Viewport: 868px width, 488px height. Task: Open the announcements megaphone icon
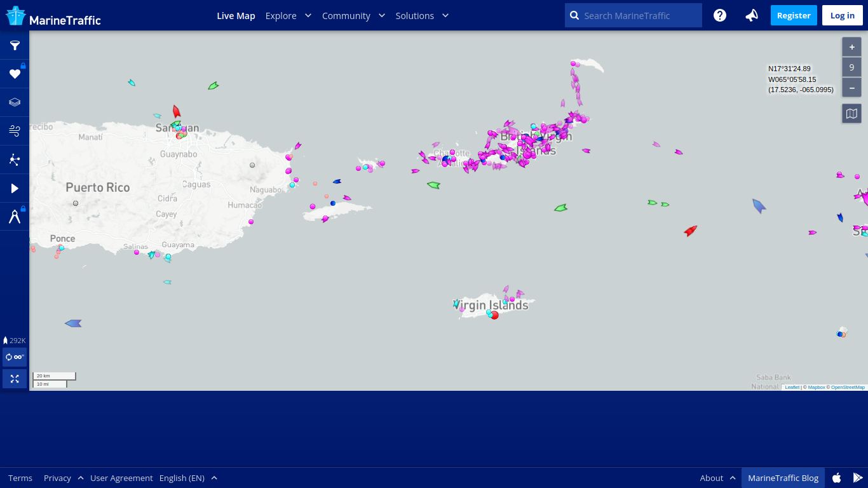click(x=752, y=15)
